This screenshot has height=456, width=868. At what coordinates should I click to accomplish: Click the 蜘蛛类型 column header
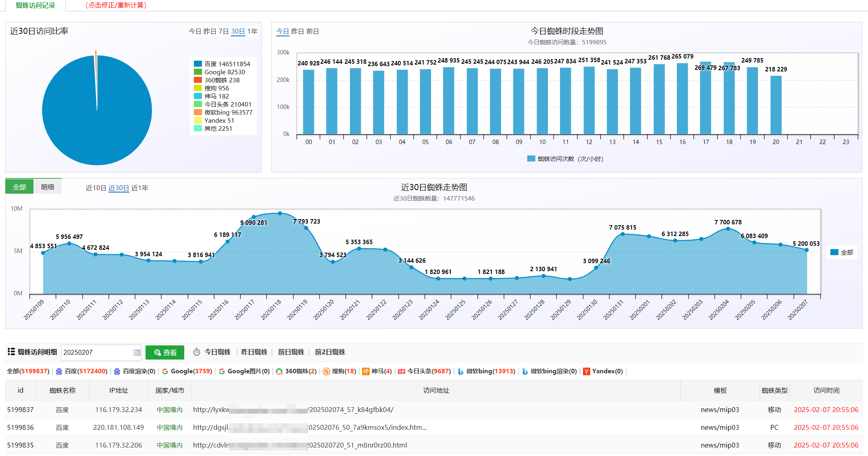pyautogui.click(x=774, y=390)
